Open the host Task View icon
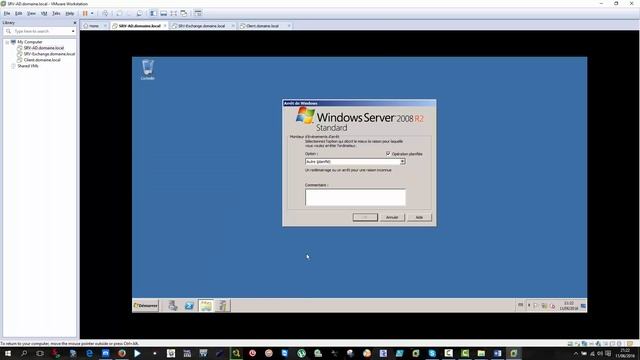This screenshot has width=640, height=360. pyautogui.click(x=40, y=353)
